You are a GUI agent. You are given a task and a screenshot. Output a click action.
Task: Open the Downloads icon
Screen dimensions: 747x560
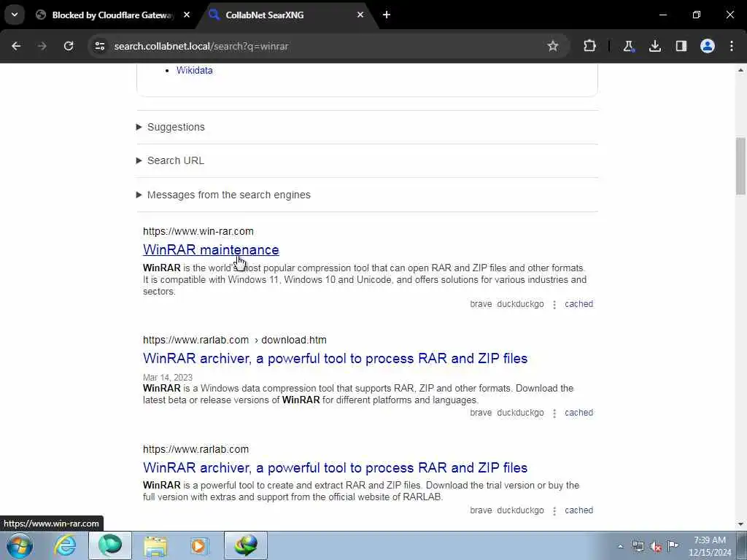[655, 46]
